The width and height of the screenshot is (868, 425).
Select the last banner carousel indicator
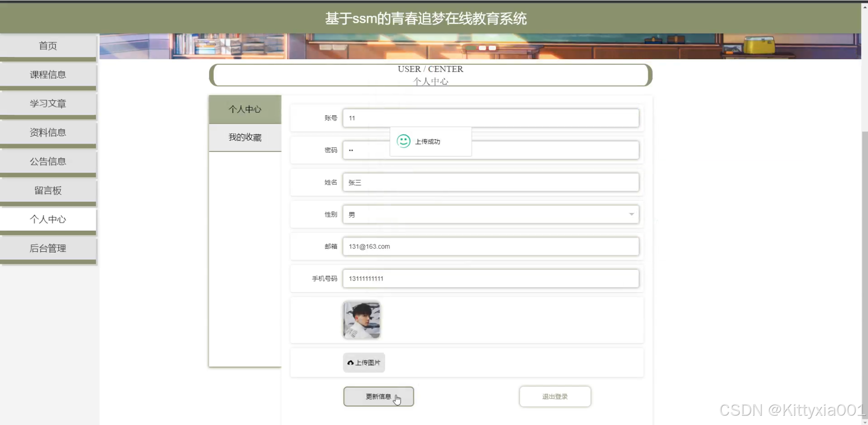coord(492,48)
